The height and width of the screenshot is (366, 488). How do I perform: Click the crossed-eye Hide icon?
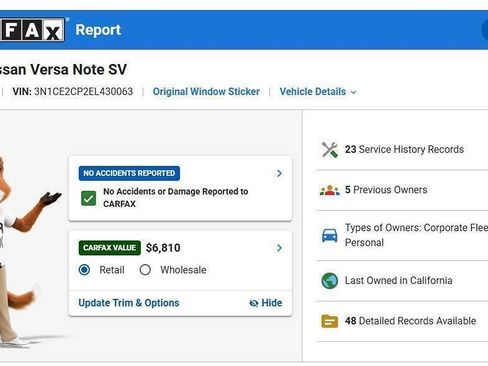[x=254, y=303]
